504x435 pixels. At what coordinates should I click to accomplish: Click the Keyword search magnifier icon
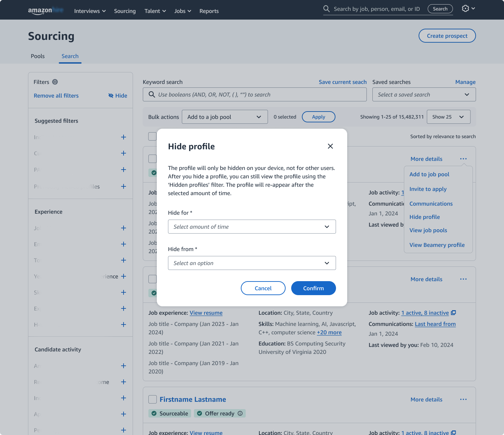tap(152, 94)
